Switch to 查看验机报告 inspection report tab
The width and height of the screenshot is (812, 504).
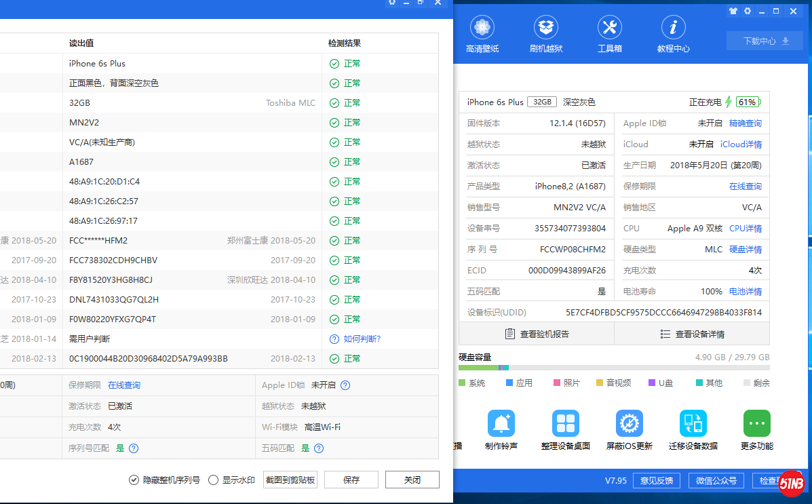coord(537,334)
